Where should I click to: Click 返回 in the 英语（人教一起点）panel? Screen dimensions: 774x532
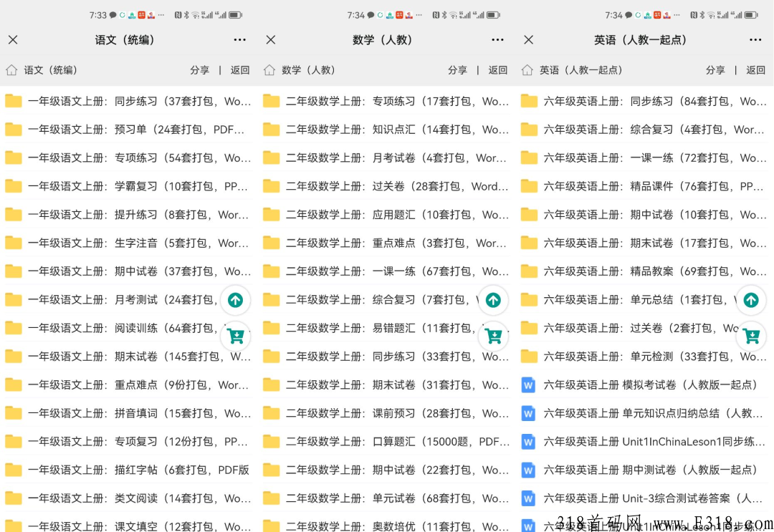pyautogui.click(x=756, y=70)
